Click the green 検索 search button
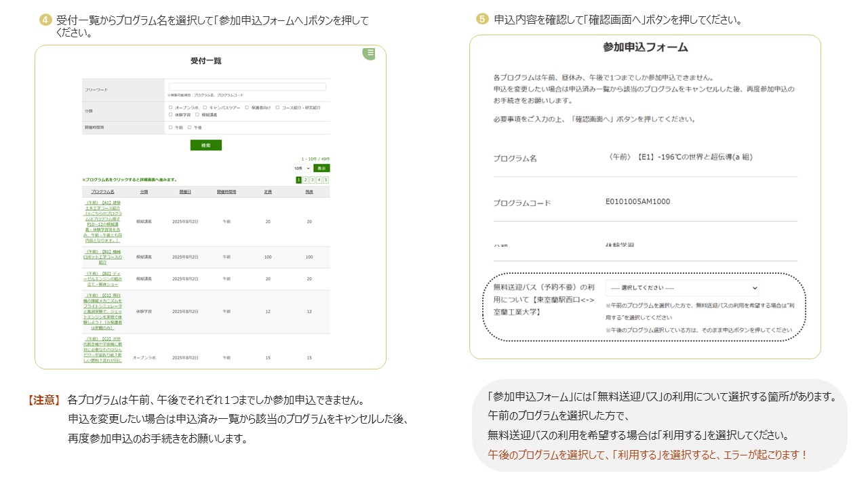The image size is (868, 488). coord(206,145)
